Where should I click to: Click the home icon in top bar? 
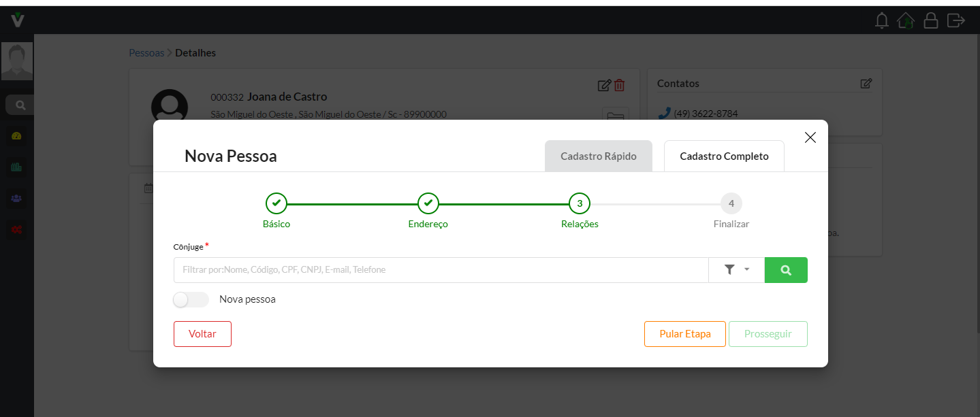(x=906, y=20)
